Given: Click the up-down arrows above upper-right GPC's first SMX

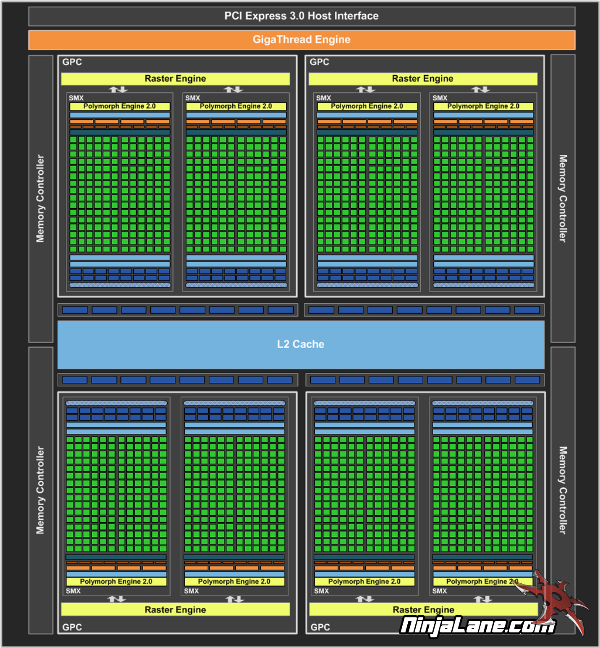Looking at the screenshot, I should 366,89.
